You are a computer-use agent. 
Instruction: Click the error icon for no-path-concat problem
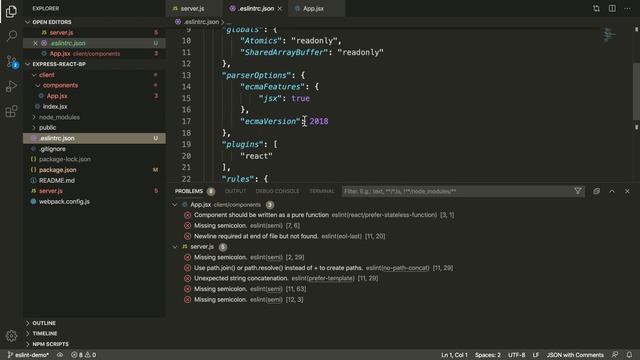tap(187, 268)
